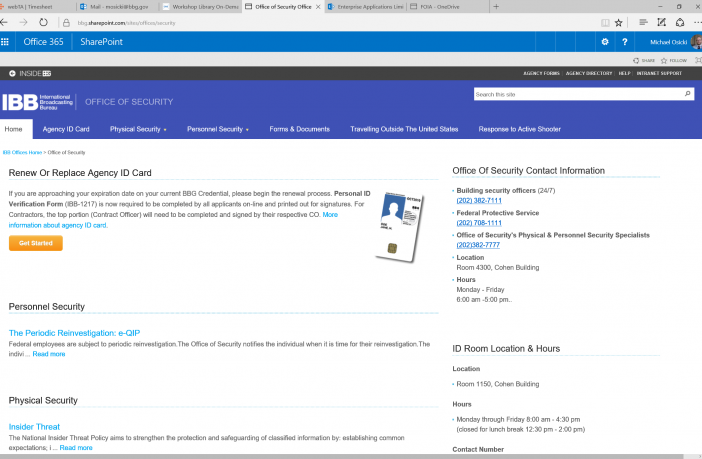Click the horizontal scrollbar at the bottom of the page
The image size is (702, 459).
pos(342,456)
